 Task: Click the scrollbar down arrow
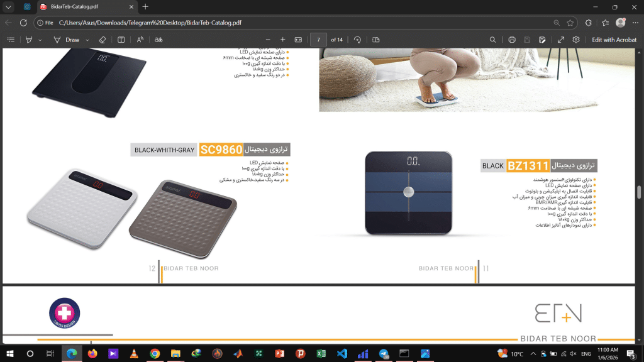639,340
